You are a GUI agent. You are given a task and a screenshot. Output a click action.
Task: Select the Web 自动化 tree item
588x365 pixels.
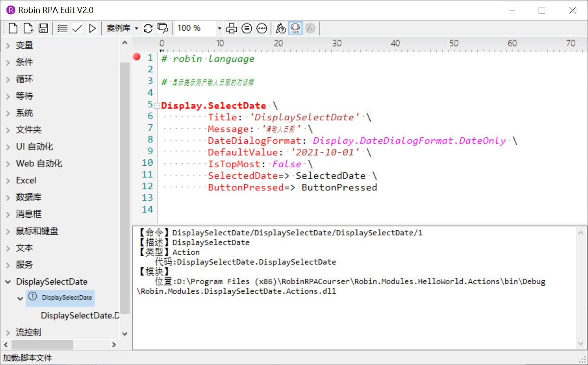39,164
